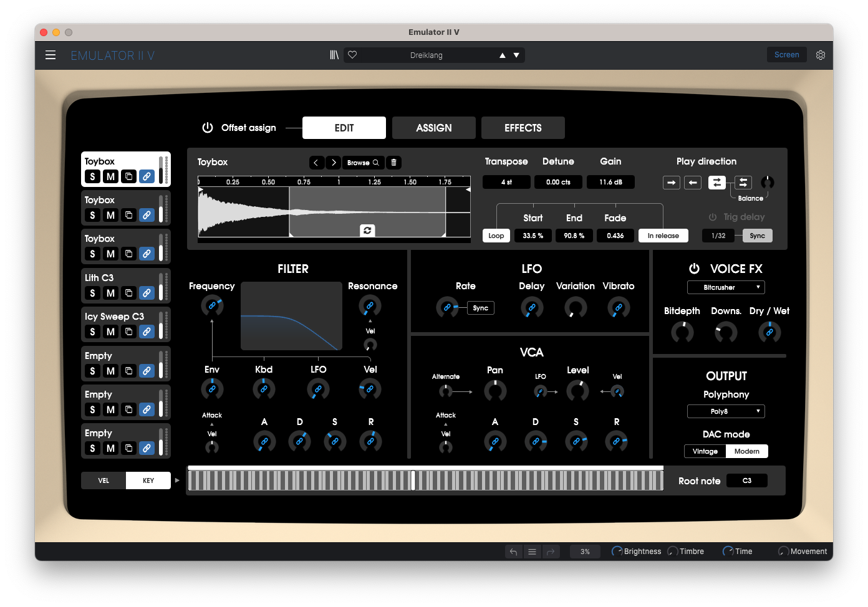
Task: Open the Dreiklang preset name menu
Action: [427, 55]
